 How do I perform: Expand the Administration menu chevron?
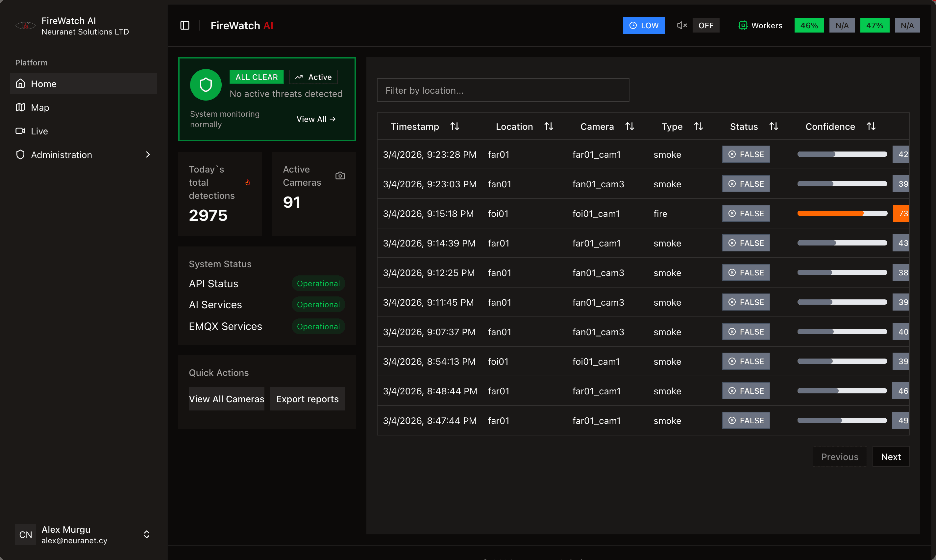(148, 154)
